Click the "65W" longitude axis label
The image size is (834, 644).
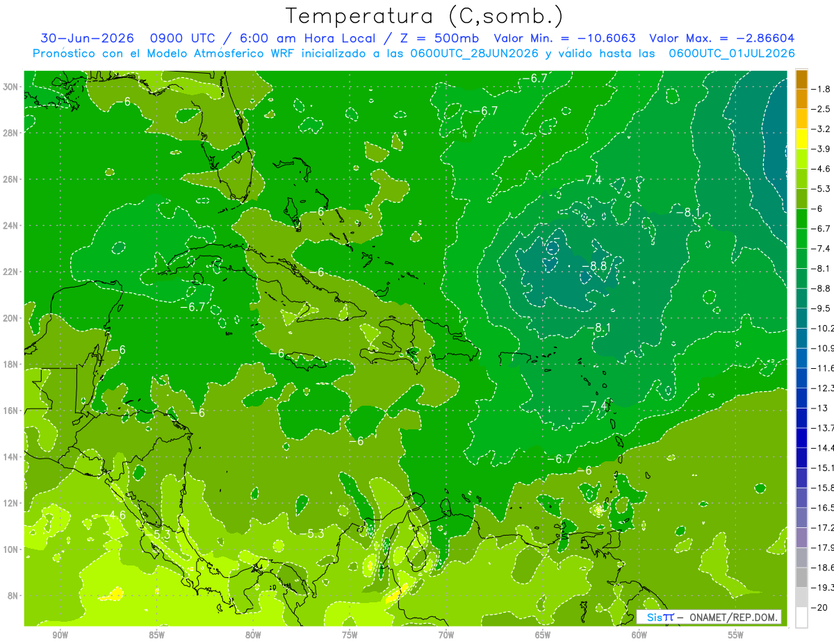pyautogui.click(x=543, y=635)
